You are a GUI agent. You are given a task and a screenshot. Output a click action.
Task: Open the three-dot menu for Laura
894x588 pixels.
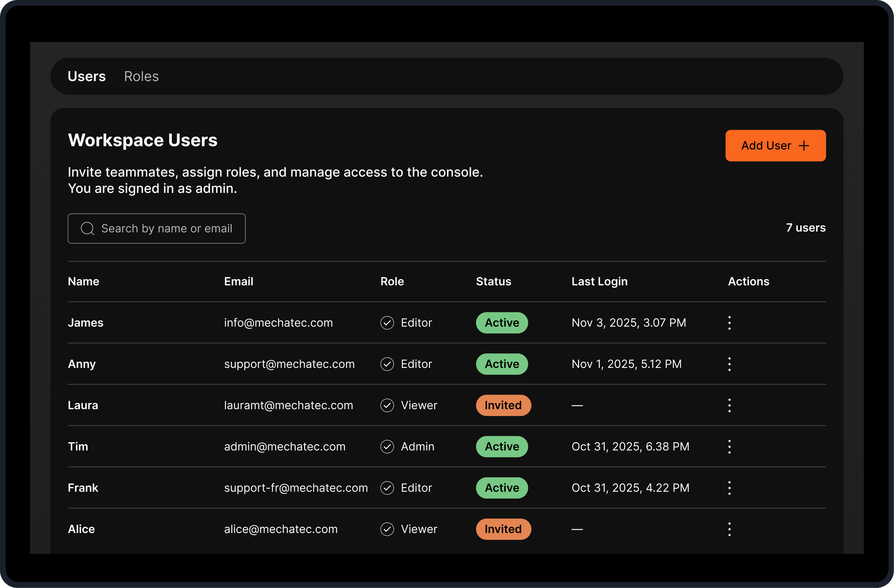(729, 406)
